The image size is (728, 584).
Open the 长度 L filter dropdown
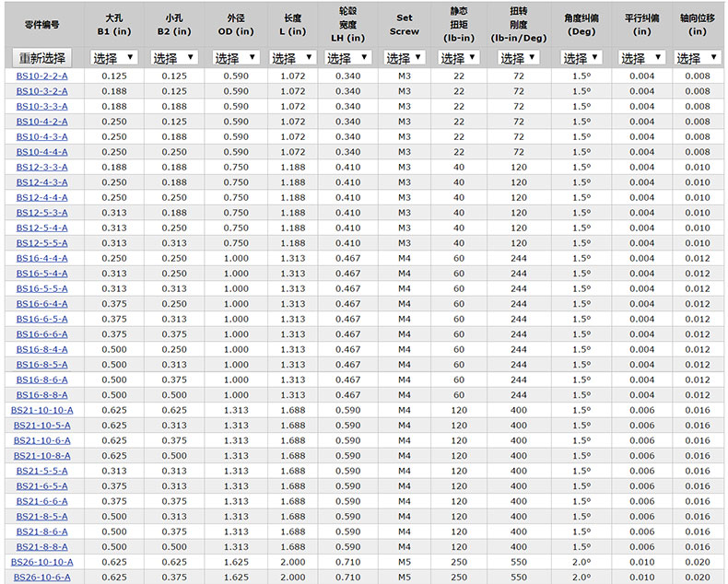(x=292, y=58)
